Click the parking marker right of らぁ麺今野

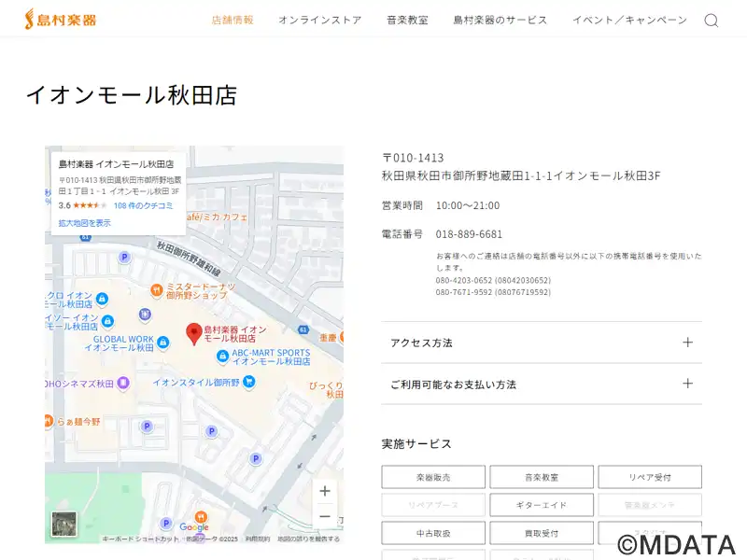click(x=147, y=427)
